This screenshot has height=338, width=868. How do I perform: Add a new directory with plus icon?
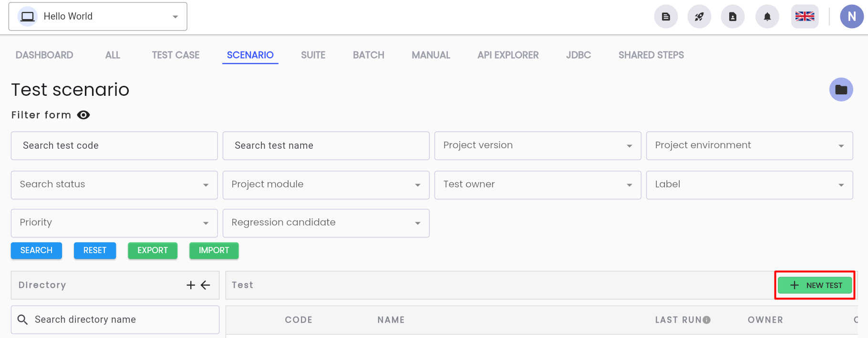coord(191,285)
